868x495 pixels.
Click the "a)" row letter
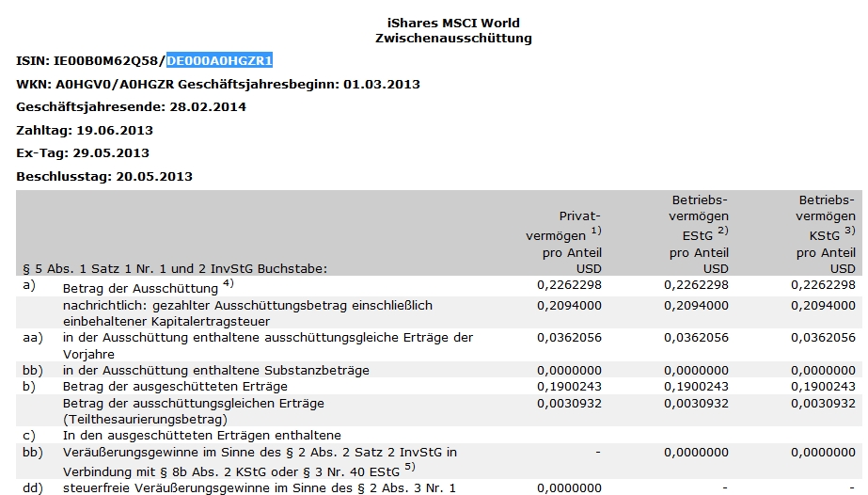click(x=29, y=285)
